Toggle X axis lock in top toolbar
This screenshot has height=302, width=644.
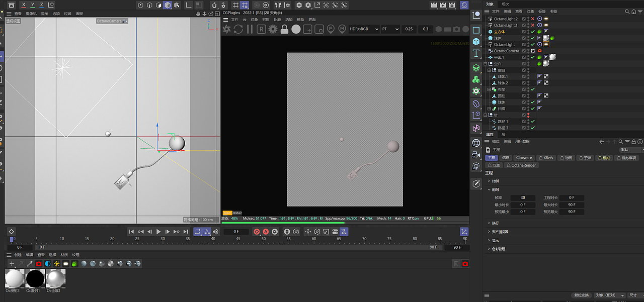[23, 5]
